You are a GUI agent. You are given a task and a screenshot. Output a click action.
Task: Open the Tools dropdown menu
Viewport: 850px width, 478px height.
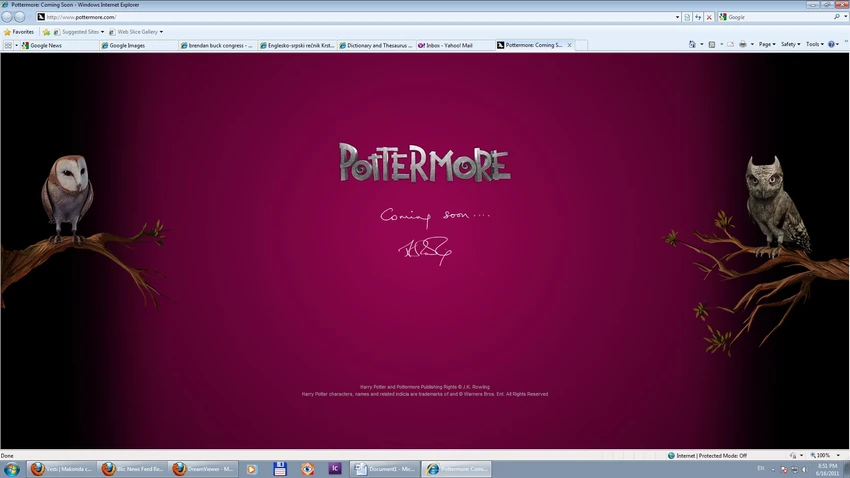point(815,44)
